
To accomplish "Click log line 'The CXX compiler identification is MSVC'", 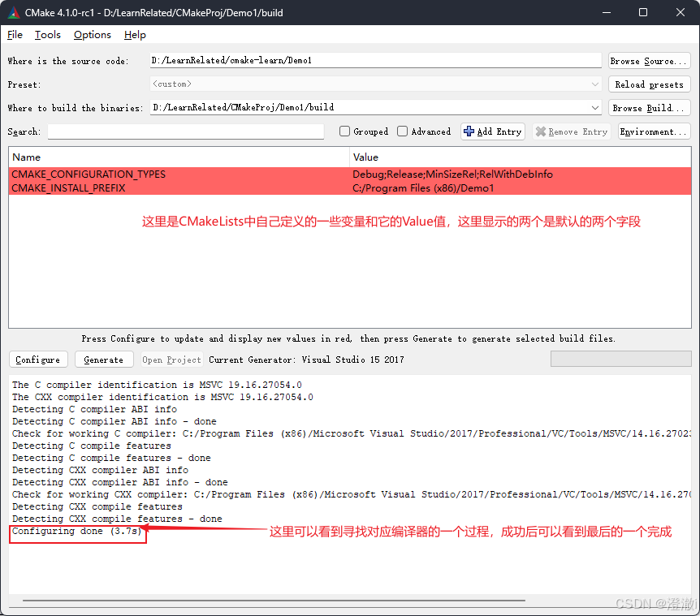I will pos(162,397).
